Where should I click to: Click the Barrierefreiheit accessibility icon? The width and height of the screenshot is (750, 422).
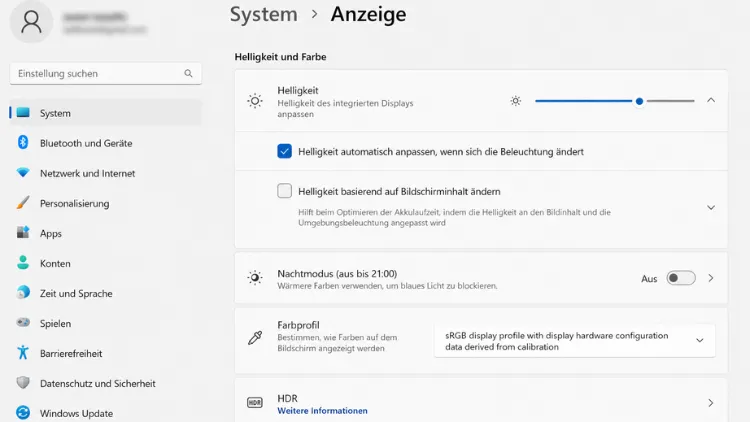tap(22, 353)
